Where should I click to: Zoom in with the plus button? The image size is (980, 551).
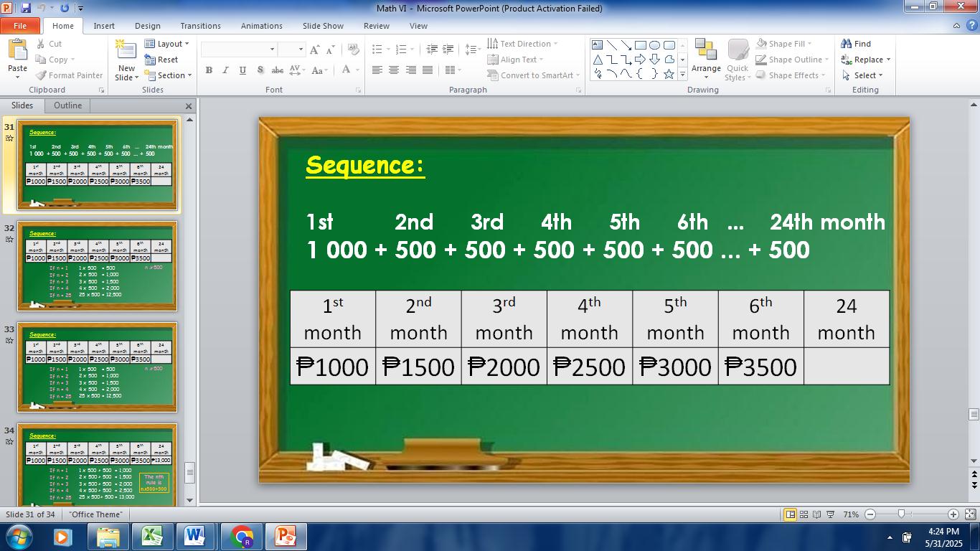953,514
